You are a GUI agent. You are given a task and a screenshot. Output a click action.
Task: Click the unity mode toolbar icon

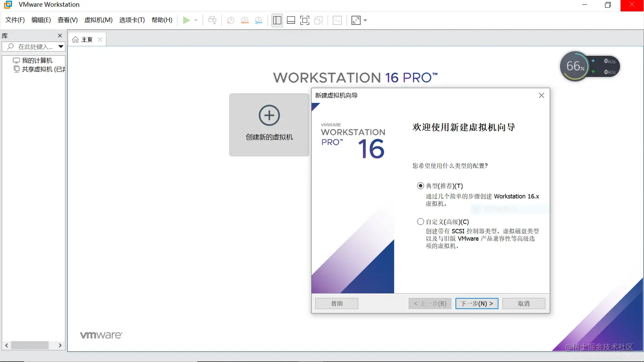[x=319, y=20]
